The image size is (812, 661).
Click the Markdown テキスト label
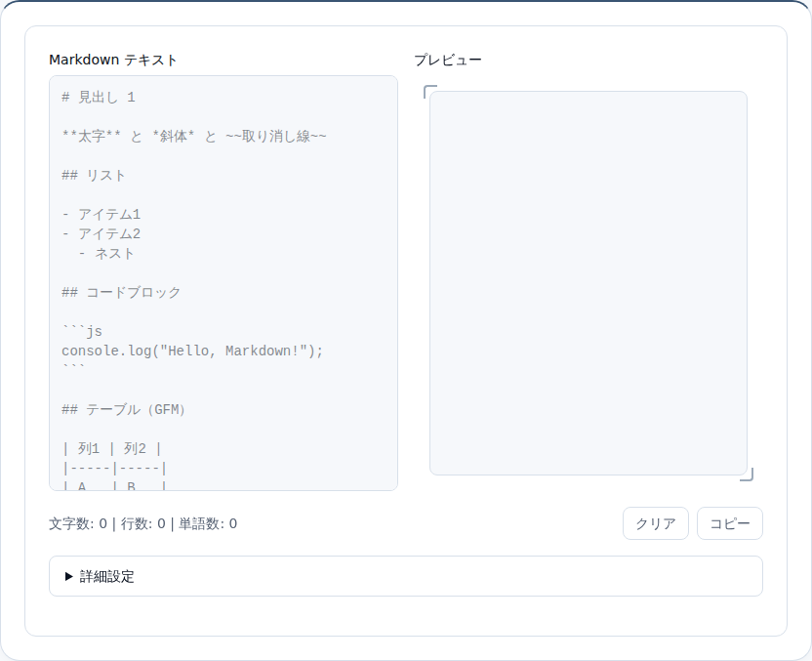pyautogui.click(x=113, y=61)
